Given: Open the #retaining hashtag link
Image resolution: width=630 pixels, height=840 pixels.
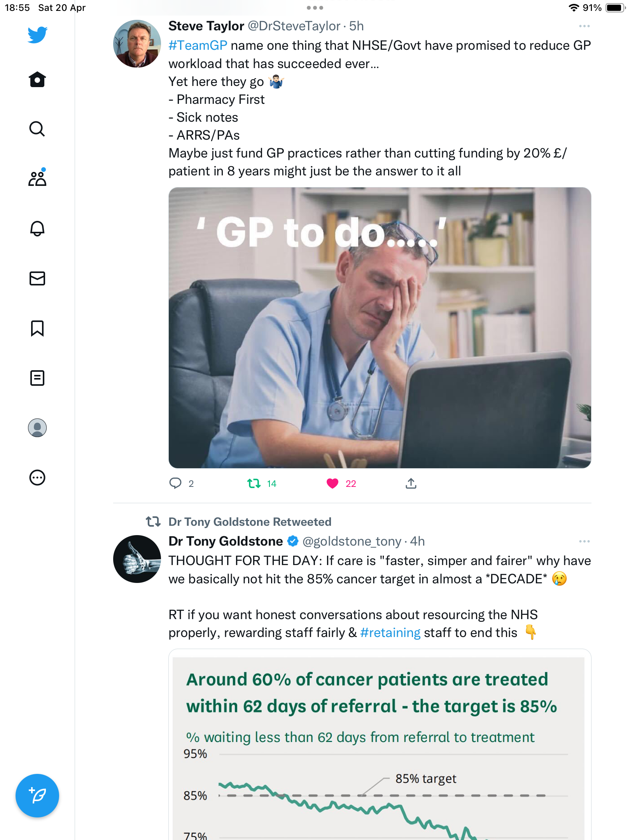Looking at the screenshot, I should pos(390,633).
